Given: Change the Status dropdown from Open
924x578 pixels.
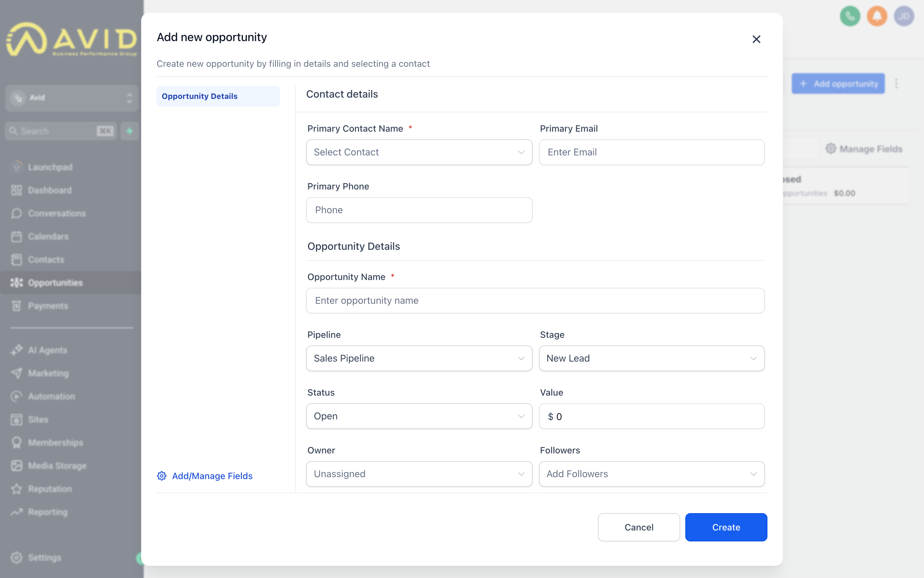Looking at the screenshot, I should pyautogui.click(x=419, y=416).
